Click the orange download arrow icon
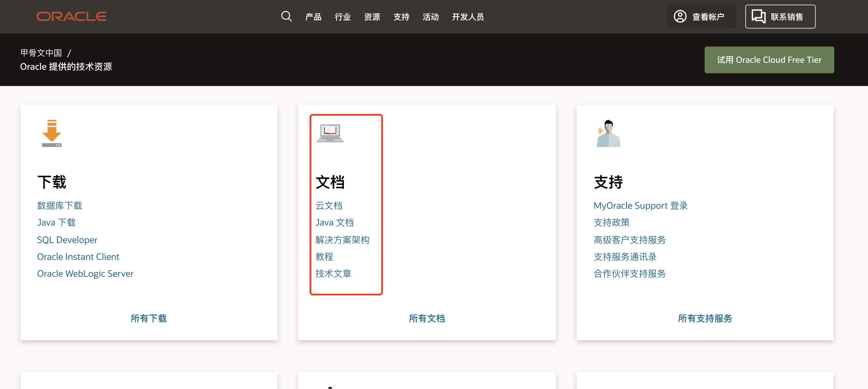 pos(51,133)
